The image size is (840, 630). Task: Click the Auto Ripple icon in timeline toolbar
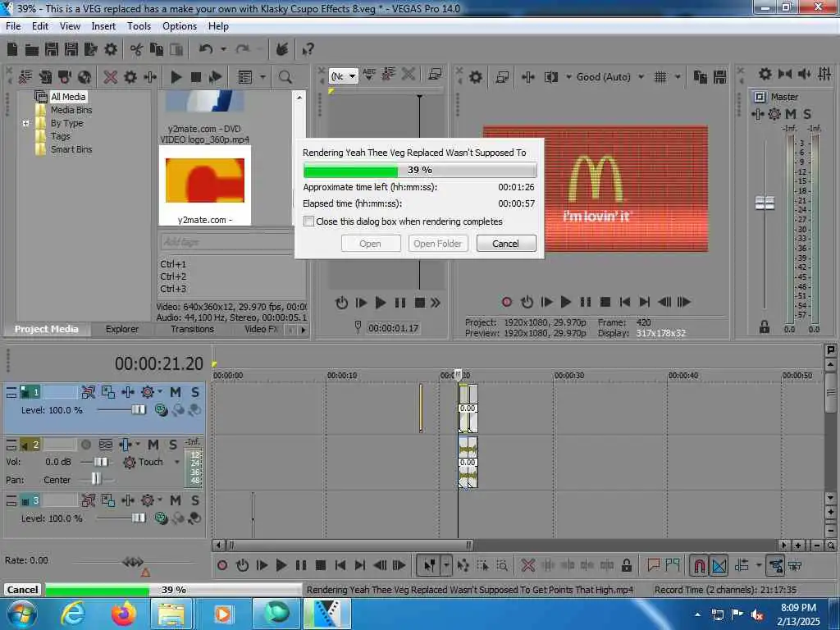[x=742, y=565]
